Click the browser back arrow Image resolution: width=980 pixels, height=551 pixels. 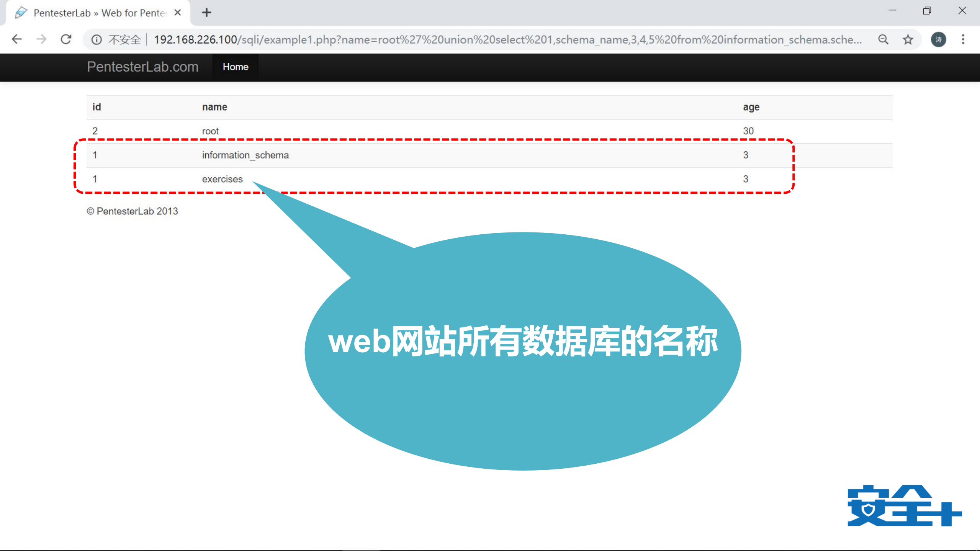16,39
